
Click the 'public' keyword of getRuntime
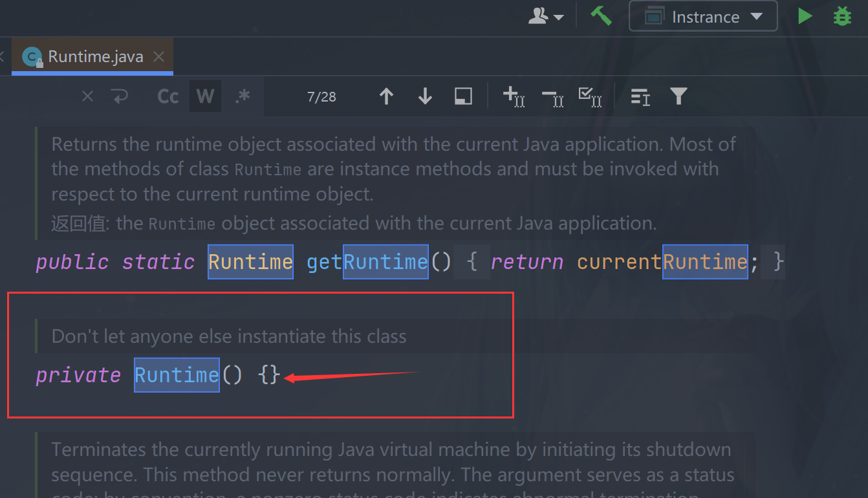pyautogui.click(x=72, y=262)
